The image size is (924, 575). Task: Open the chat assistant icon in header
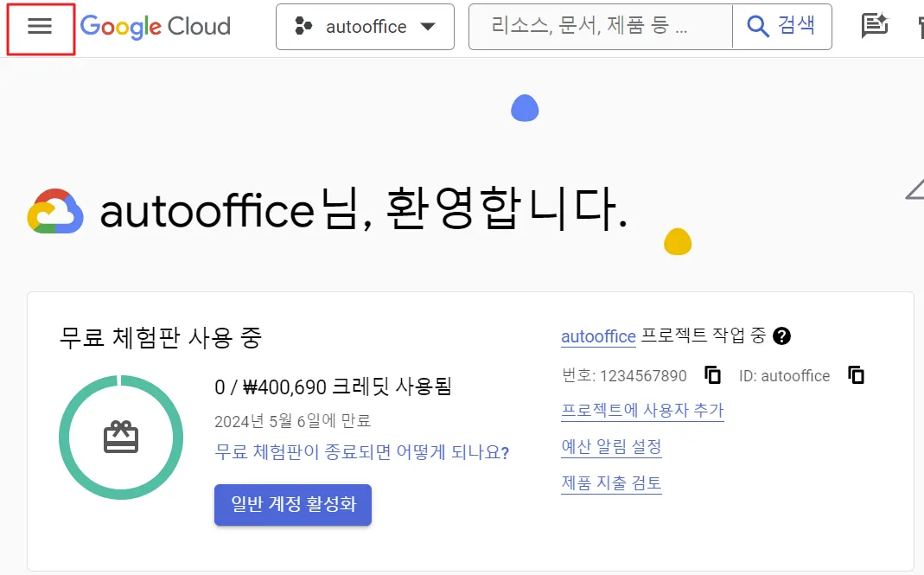pyautogui.click(x=875, y=25)
